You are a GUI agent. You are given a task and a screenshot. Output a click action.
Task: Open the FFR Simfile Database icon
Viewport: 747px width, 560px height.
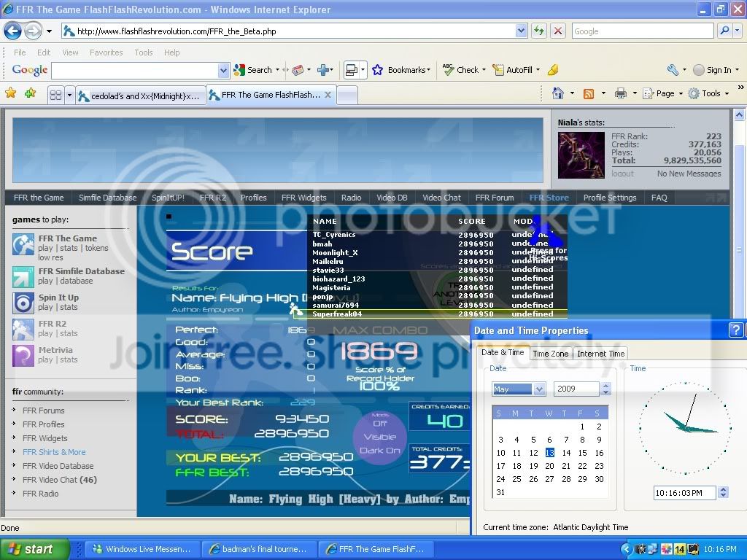[x=23, y=276]
